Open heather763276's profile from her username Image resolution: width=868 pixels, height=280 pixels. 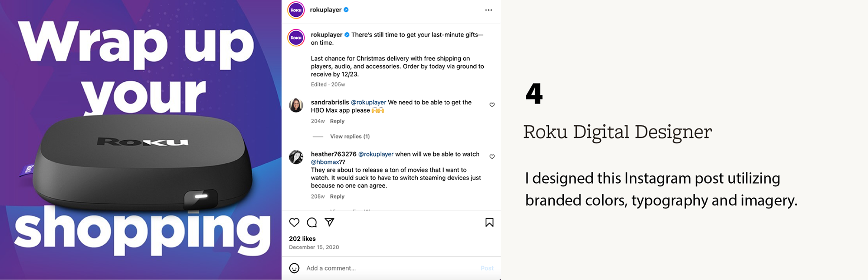click(333, 154)
